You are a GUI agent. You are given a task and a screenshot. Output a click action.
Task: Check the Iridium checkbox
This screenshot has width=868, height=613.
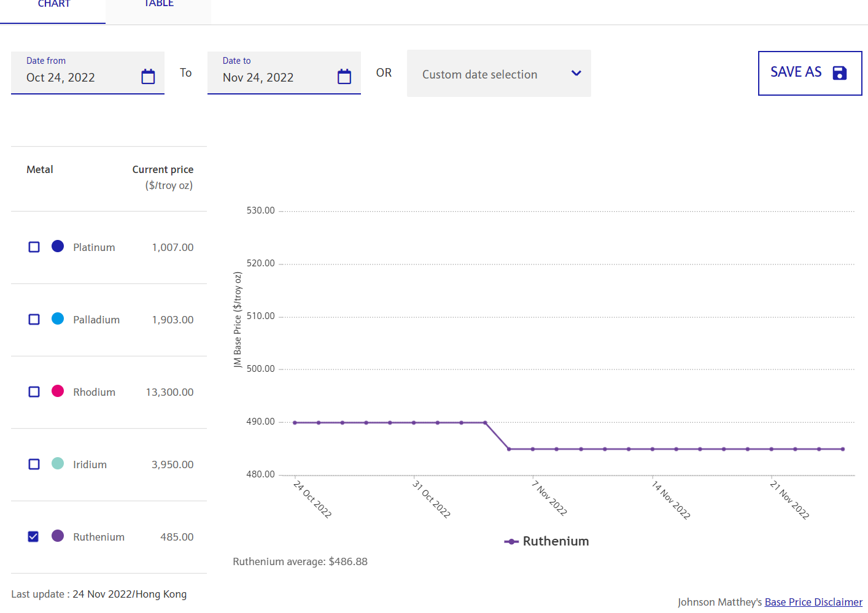pyautogui.click(x=34, y=464)
